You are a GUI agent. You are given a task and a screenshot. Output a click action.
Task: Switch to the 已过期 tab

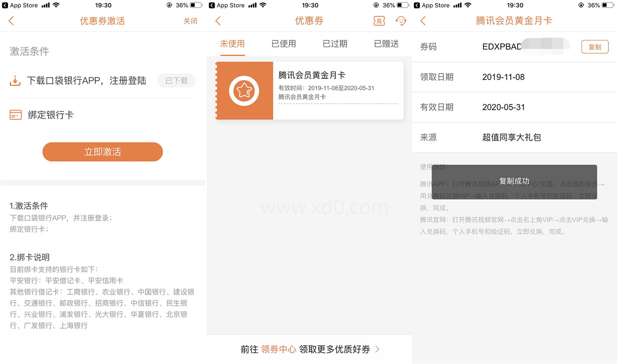(x=335, y=44)
